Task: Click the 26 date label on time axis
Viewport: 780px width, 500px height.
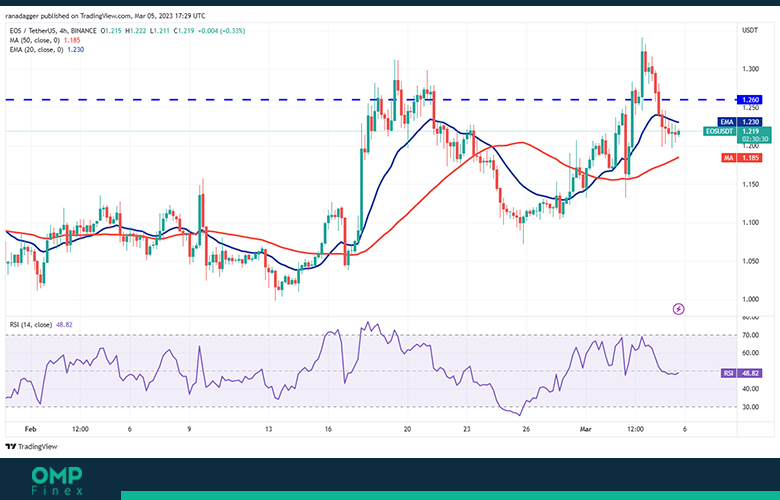Action: coord(526,429)
